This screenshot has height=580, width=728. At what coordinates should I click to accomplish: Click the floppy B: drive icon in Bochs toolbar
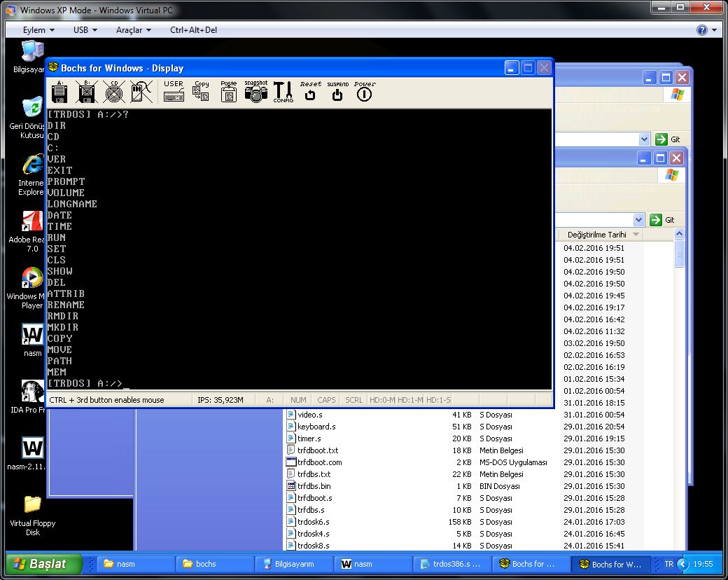(86, 92)
